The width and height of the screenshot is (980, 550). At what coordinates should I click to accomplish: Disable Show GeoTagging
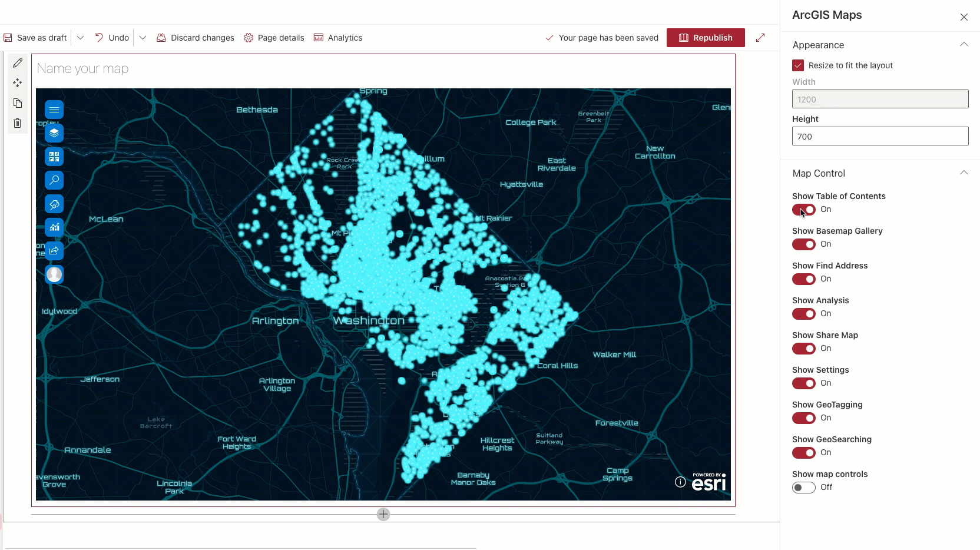[x=804, y=418]
